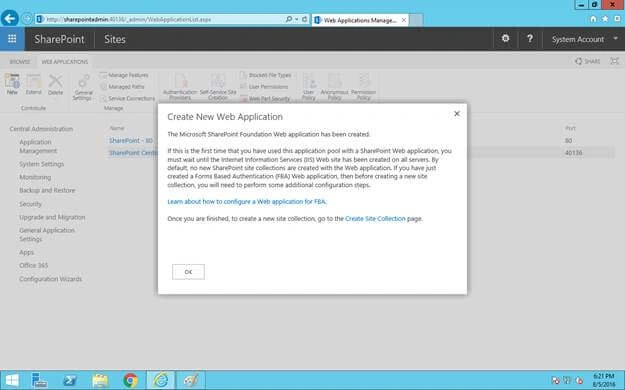This screenshot has height=390, width=625.
Task: Click the browser Home icon
Action: click(593, 19)
